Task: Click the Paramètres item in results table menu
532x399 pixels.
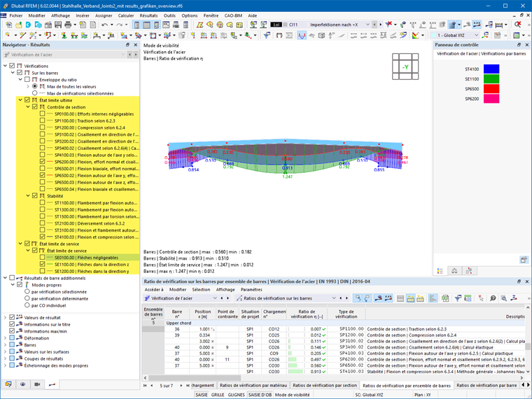Action: (251, 289)
